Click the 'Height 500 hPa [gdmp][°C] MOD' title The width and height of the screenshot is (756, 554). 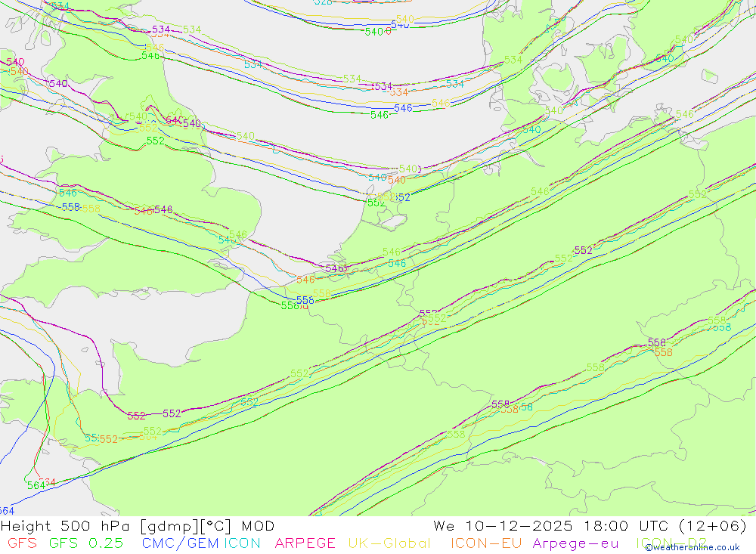(x=138, y=525)
